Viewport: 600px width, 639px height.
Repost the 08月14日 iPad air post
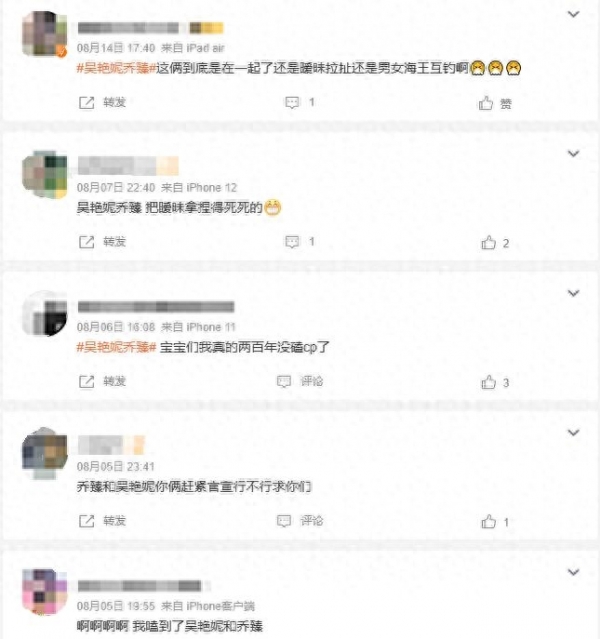[x=102, y=102]
